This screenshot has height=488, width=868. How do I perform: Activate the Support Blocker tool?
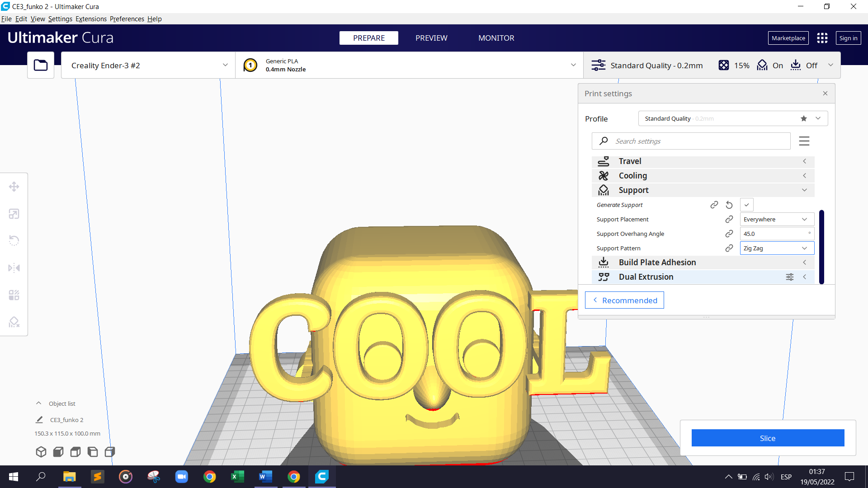point(14,322)
